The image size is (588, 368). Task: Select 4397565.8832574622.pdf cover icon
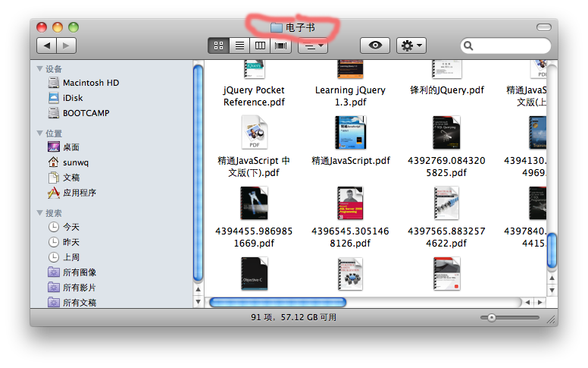(x=446, y=203)
